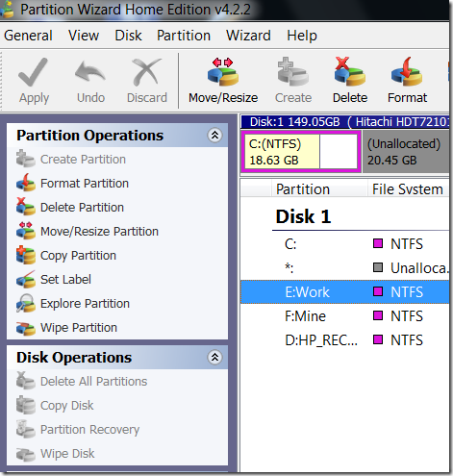Click the gray swatch in Unallocated row
This screenshot has height=476, width=453.
coord(378,267)
